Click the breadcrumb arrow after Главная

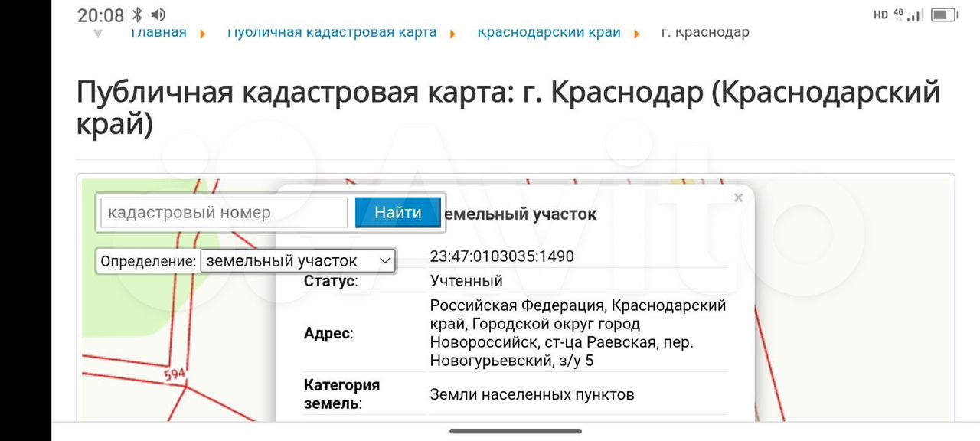tap(203, 34)
